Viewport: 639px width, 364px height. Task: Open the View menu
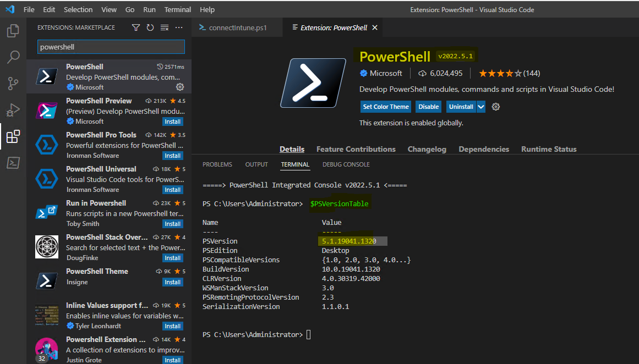tap(109, 9)
